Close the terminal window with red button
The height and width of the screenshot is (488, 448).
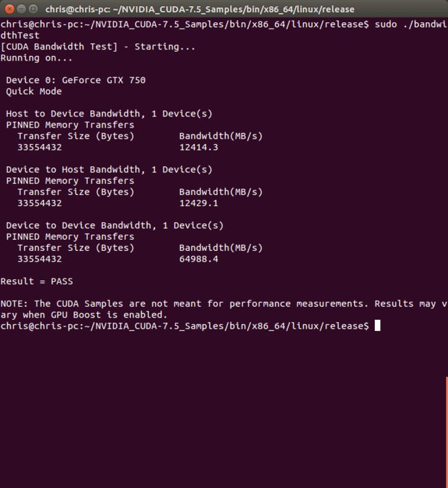click(x=10, y=9)
